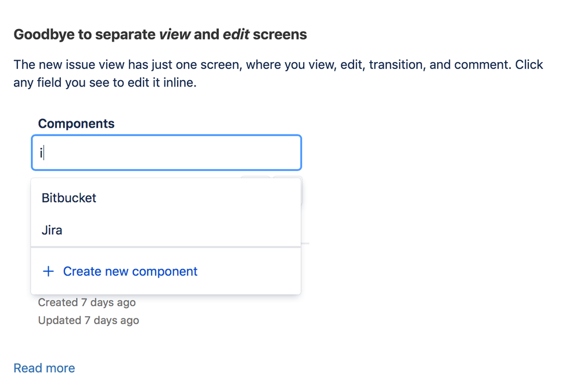This screenshot has width=580, height=392.
Task: Focus the Components text input field
Action: [x=166, y=153]
